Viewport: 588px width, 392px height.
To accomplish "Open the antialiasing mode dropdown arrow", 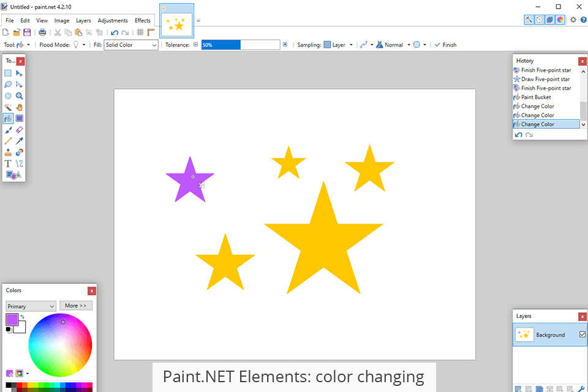I will (x=372, y=45).
